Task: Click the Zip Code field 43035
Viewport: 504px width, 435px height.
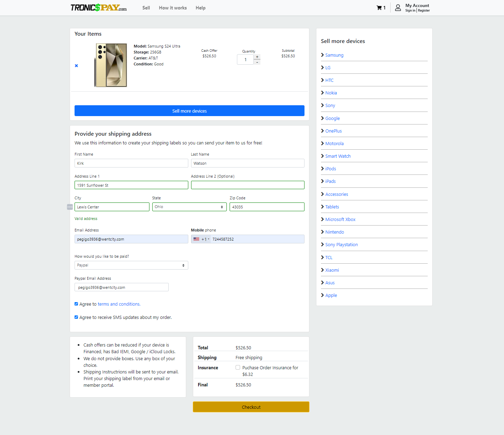Action: point(267,207)
